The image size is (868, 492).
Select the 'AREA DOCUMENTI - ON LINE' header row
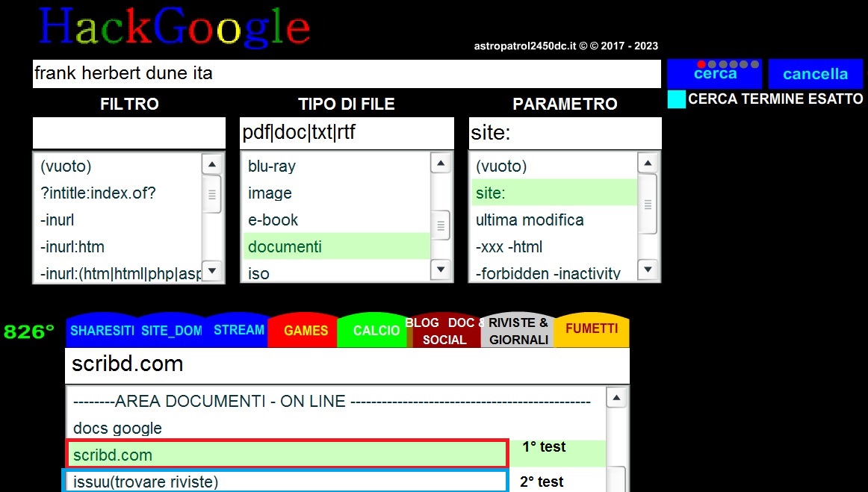337,401
